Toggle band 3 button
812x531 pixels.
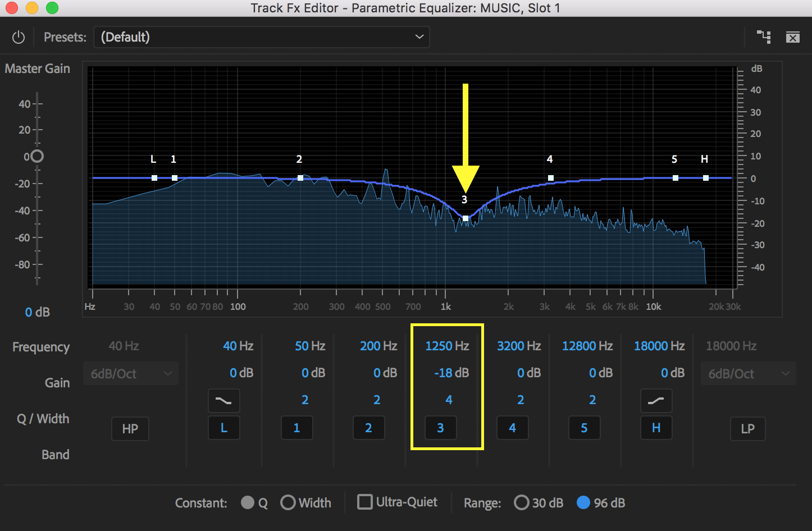pyautogui.click(x=440, y=428)
